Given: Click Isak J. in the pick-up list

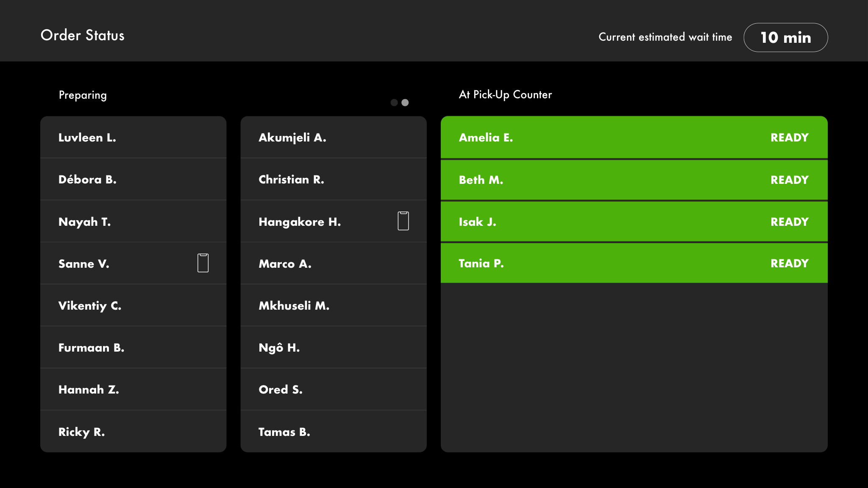Looking at the screenshot, I should (478, 222).
